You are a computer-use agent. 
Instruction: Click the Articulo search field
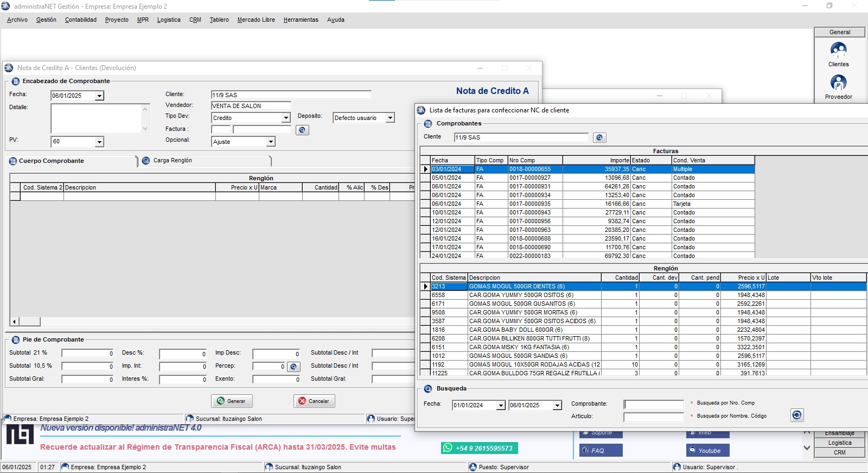654,417
